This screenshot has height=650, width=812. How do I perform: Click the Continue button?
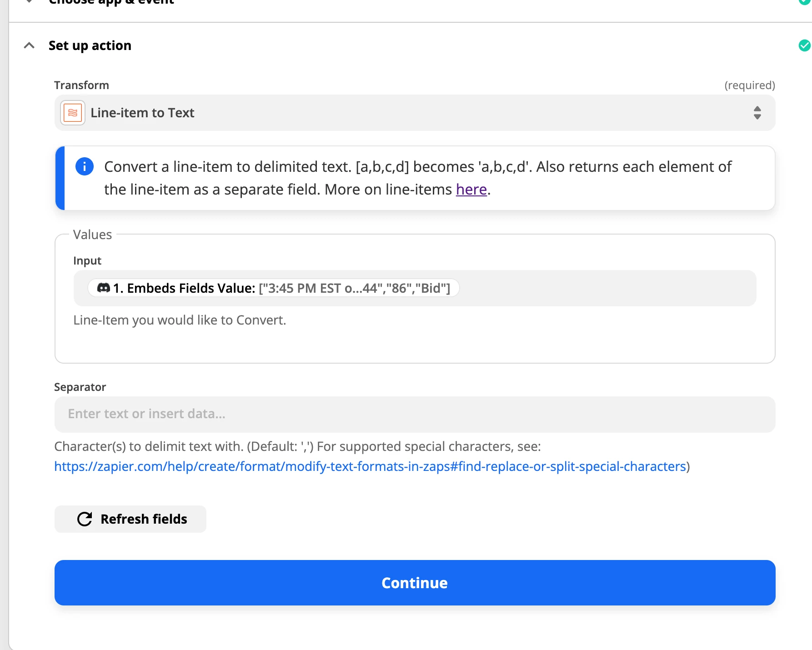click(x=414, y=583)
